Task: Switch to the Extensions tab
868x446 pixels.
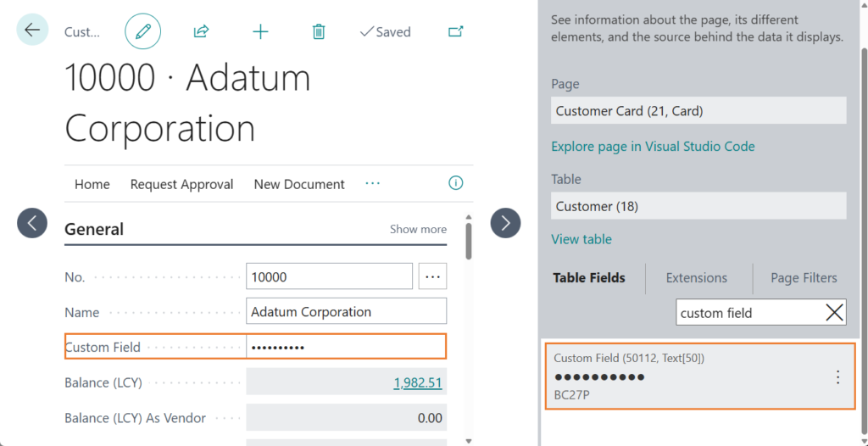Action: pyautogui.click(x=696, y=278)
